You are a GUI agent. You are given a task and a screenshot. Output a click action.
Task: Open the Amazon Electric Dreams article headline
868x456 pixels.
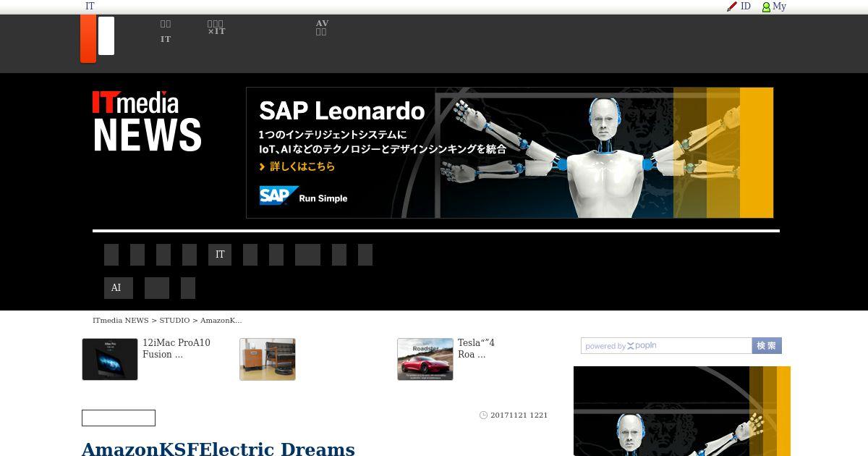click(x=218, y=449)
